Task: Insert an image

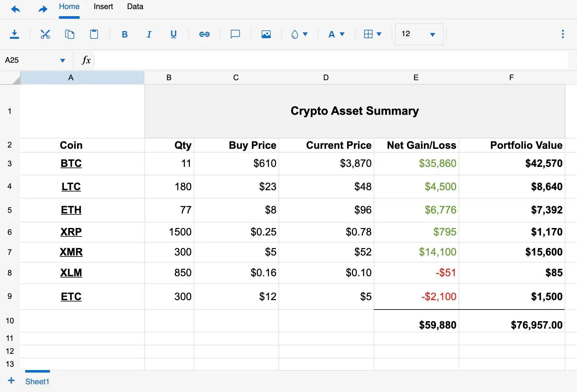Action: point(266,34)
